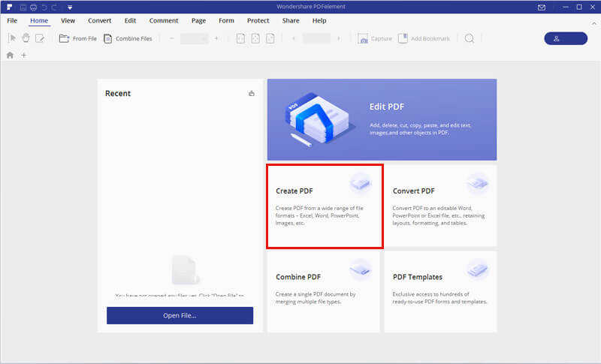The width and height of the screenshot is (601, 364).
Task: Clear the Recent list icon
Action: 252,93
